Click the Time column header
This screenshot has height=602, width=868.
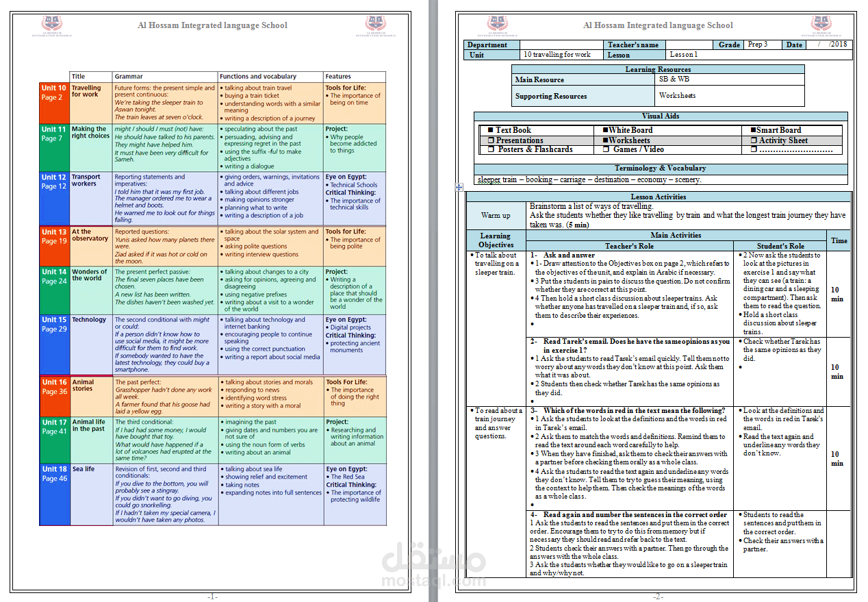click(x=839, y=240)
